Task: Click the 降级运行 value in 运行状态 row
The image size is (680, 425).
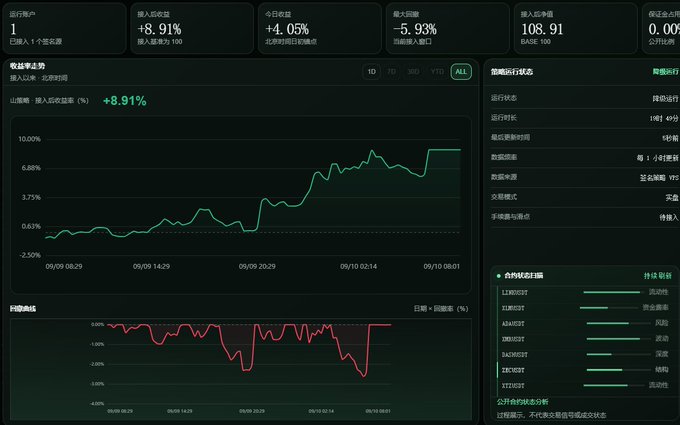Action: [665, 98]
